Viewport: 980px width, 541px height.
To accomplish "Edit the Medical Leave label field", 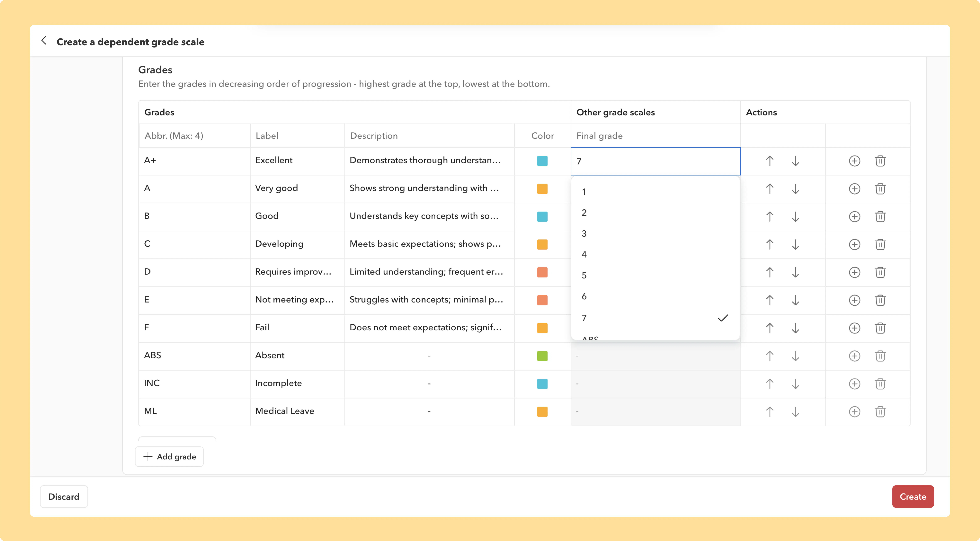I will click(x=297, y=412).
